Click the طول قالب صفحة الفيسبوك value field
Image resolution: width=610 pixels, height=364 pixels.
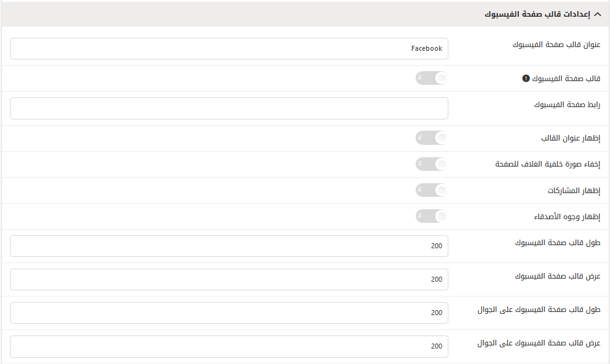click(x=229, y=246)
